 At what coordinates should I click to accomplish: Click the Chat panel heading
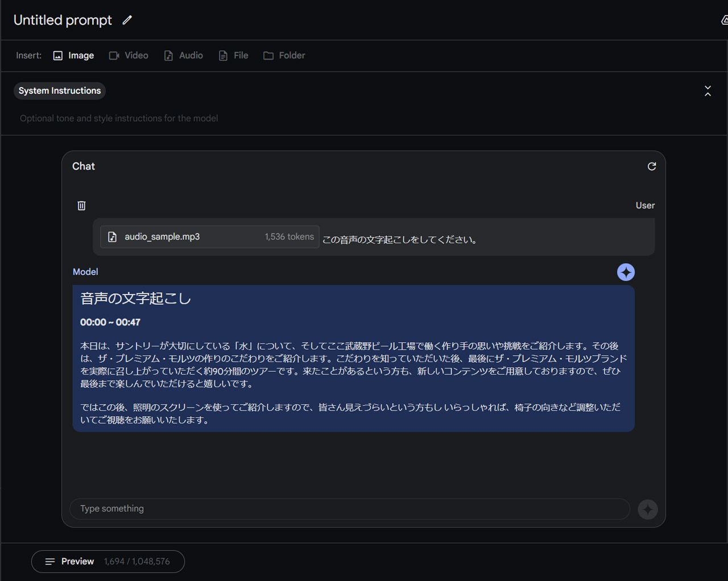[84, 166]
